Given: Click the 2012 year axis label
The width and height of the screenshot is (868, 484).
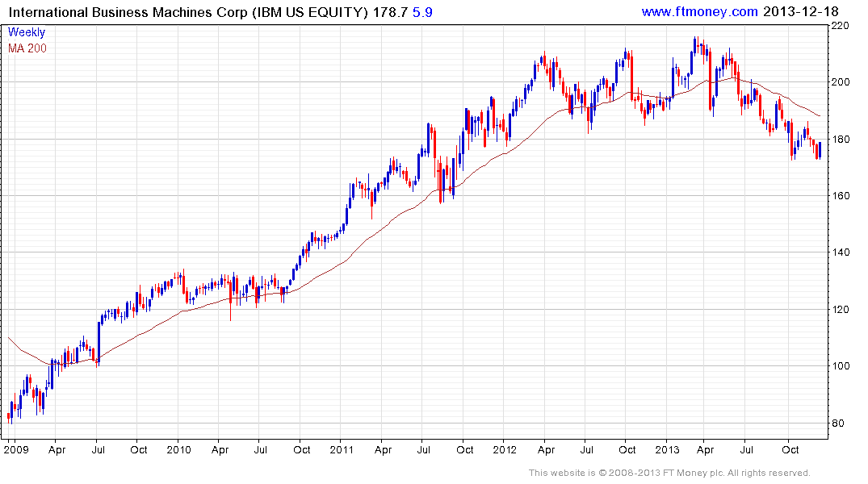Looking at the screenshot, I should pos(505,449).
